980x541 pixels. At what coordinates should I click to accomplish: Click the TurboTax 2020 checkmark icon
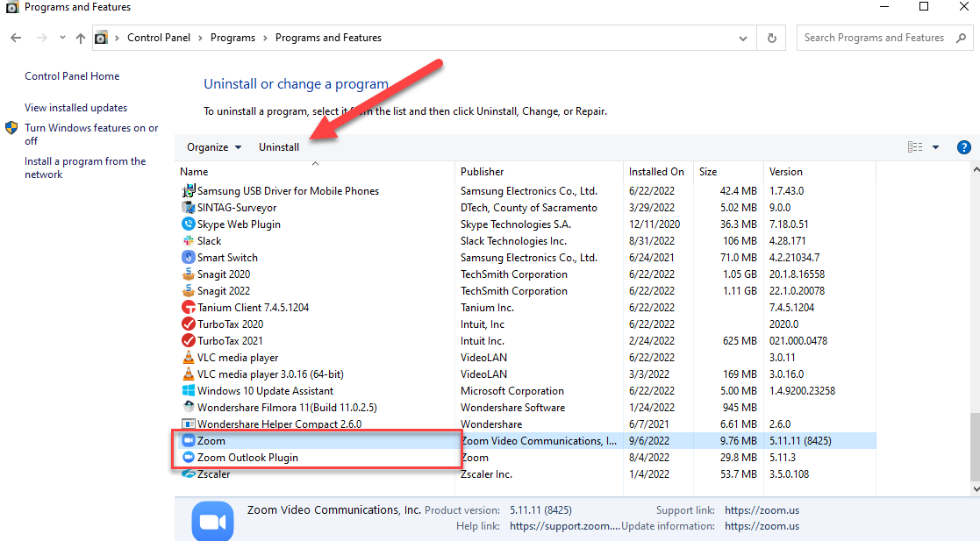pyautogui.click(x=188, y=324)
